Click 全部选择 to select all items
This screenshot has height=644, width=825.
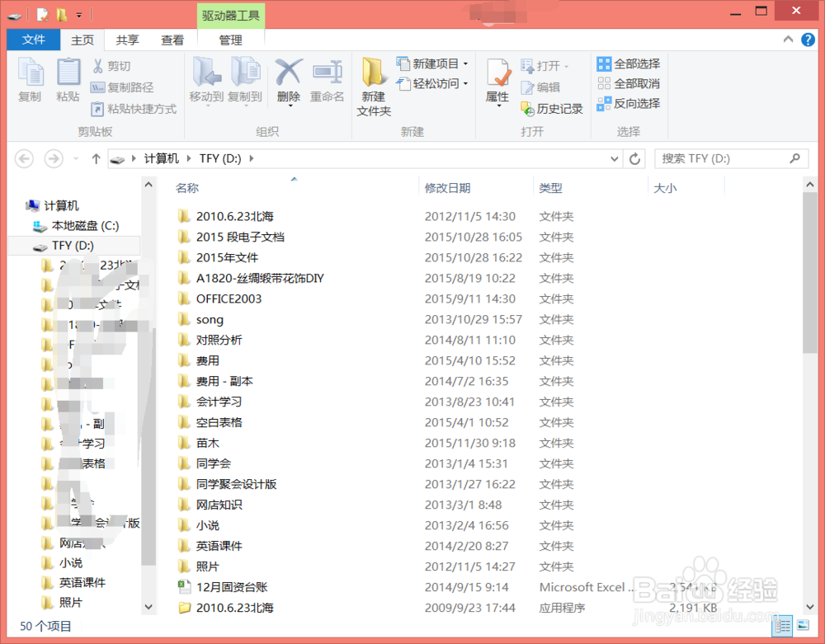click(x=629, y=63)
